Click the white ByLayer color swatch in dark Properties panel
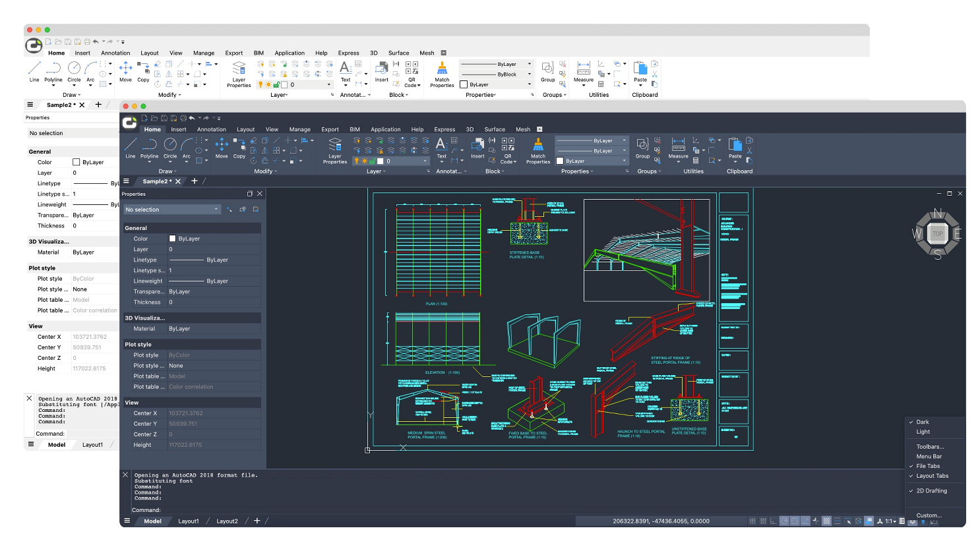The image size is (980, 551). [x=173, y=239]
